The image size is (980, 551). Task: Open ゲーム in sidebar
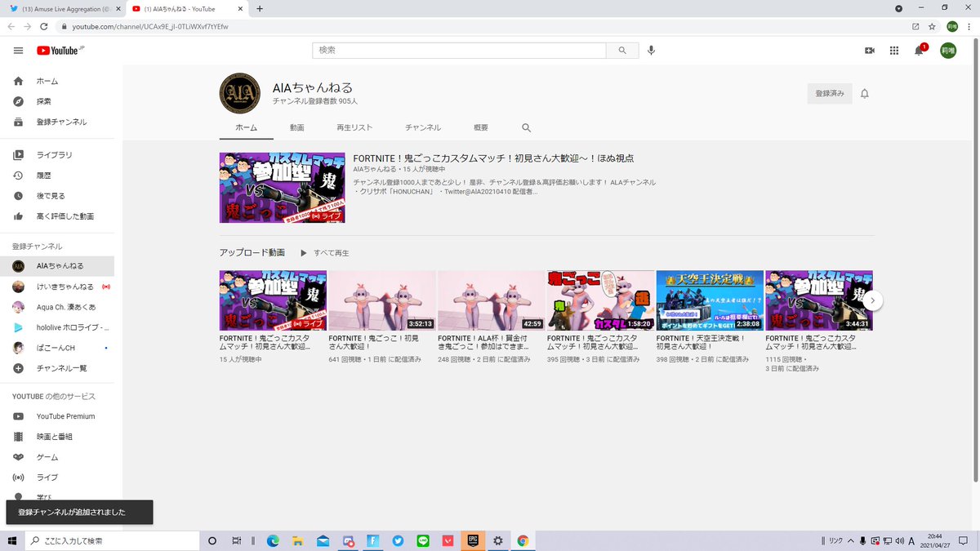[57, 457]
